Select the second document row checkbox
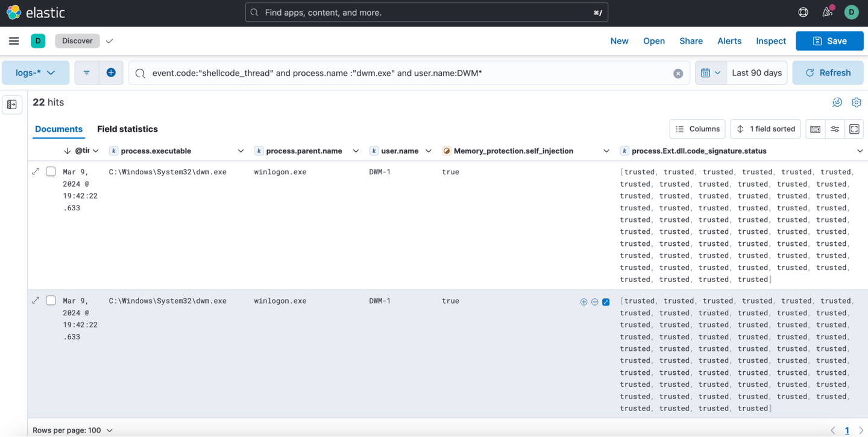Viewport: 868px width, 437px height. (51, 301)
